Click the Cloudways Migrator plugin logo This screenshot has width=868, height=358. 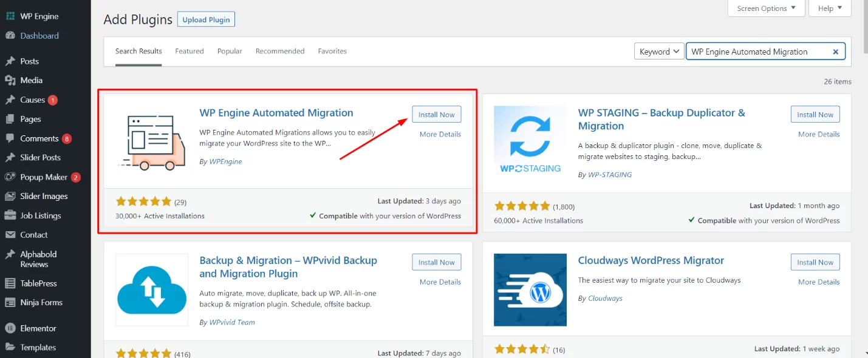pyautogui.click(x=530, y=289)
